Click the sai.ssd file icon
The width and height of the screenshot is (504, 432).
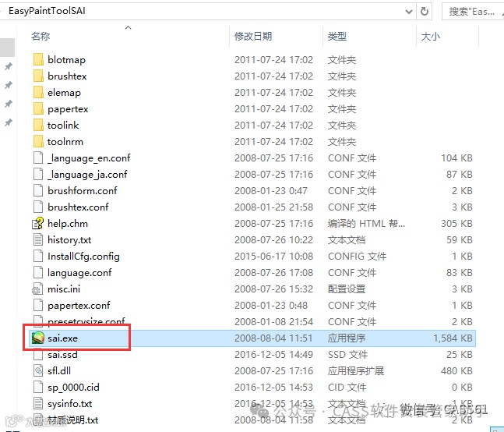(38, 355)
